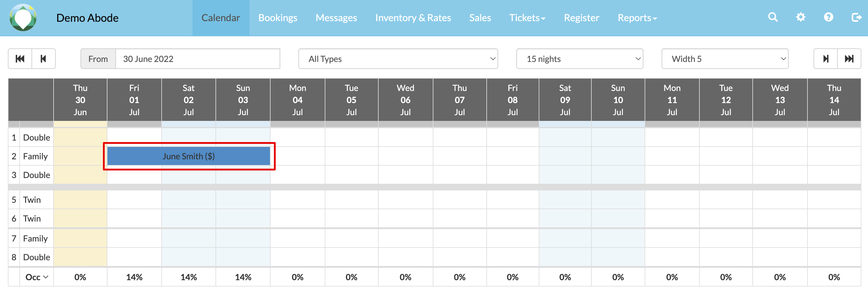Open the search magnifier icon
The width and height of the screenshot is (868, 295).
tap(773, 17)
